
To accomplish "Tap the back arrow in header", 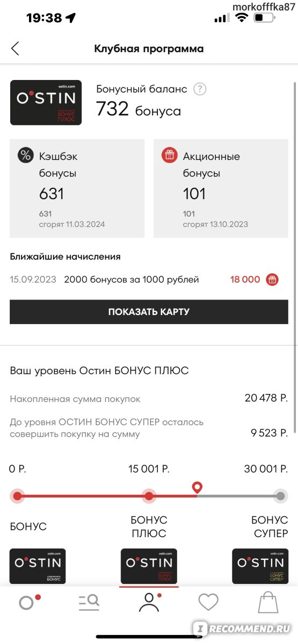I will [x=15, y=48].
